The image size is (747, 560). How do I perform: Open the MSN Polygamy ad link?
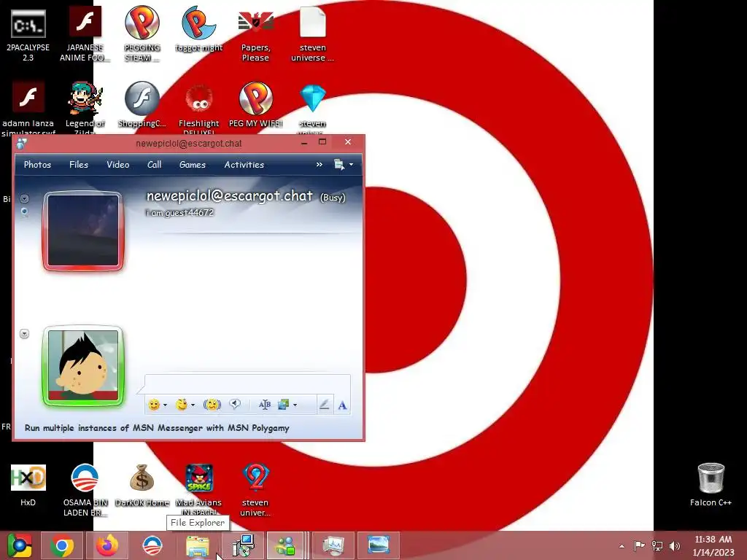157,428
